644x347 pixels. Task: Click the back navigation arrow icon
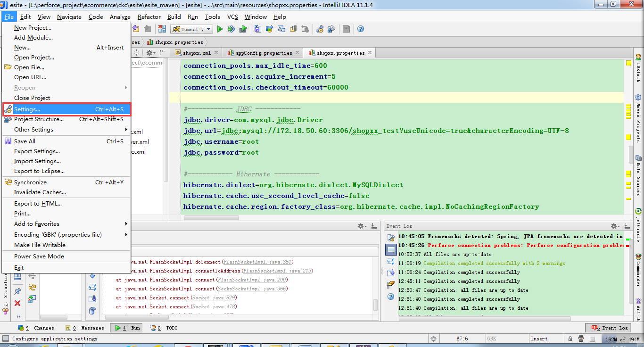click(x=136, y=29)
